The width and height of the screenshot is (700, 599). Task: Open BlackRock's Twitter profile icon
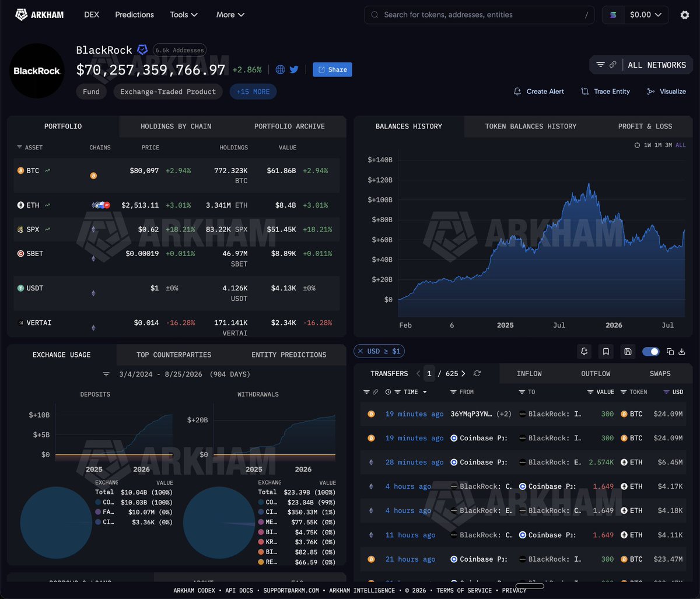click(x=294, y=69)
